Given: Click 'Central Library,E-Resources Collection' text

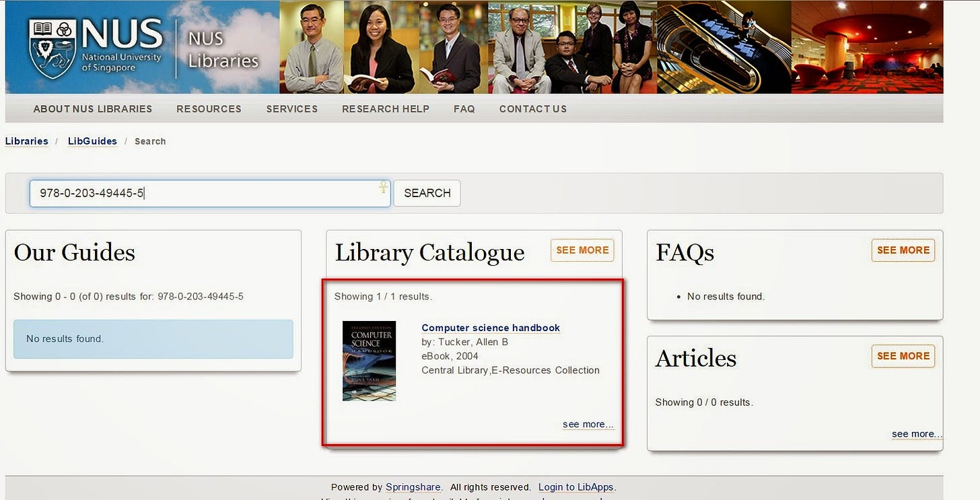Looking at the screenshot, I should [510, 370].
